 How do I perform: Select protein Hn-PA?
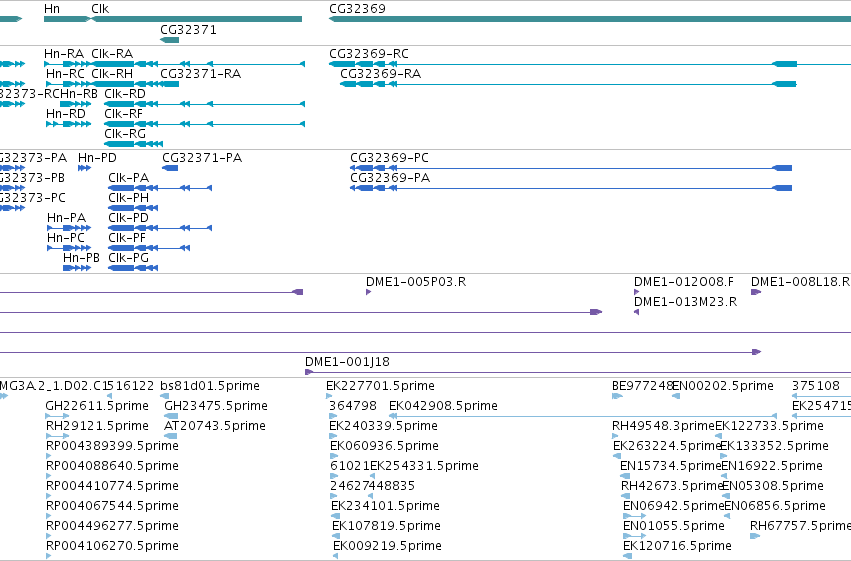click(x=67, y=218)
